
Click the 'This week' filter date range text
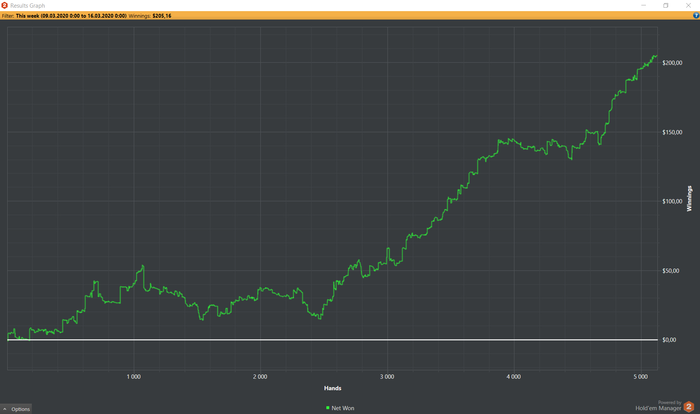coord(71,16)
